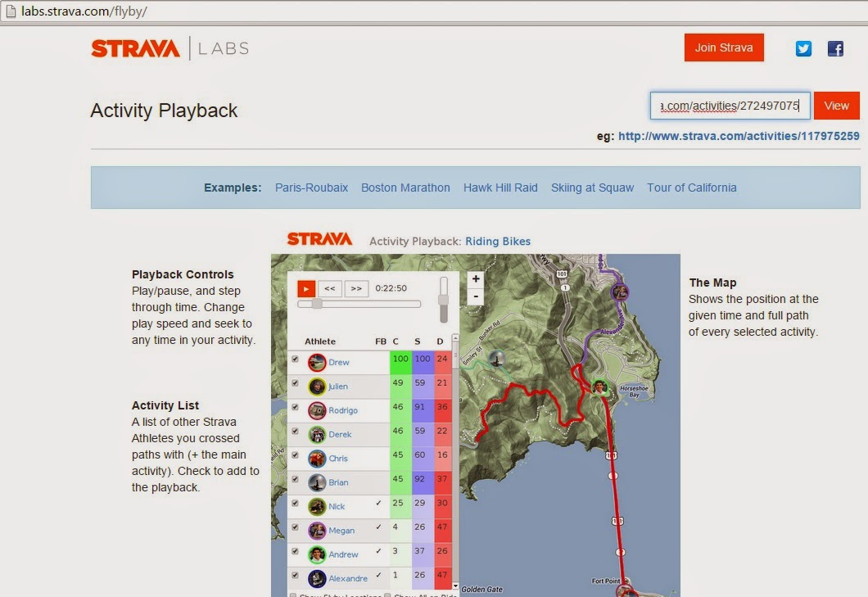868x597 pixels.
Task: Open the Hawk Hill Raid example
Action: [x=500, y=188]
